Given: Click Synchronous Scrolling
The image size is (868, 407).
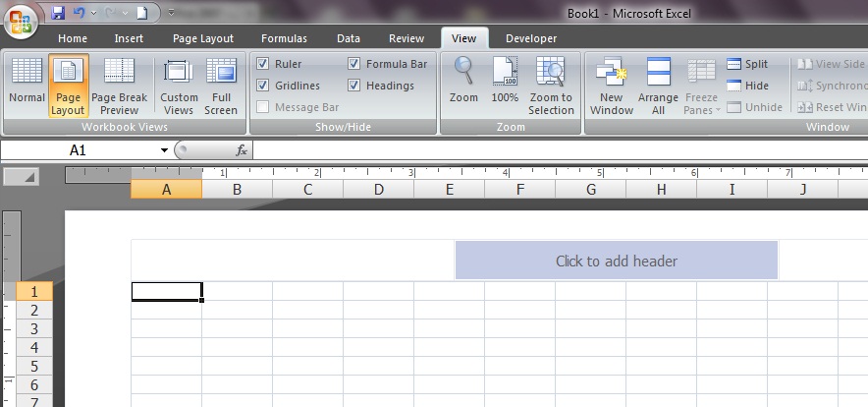Looking at the screenshot, I should 832,86.
